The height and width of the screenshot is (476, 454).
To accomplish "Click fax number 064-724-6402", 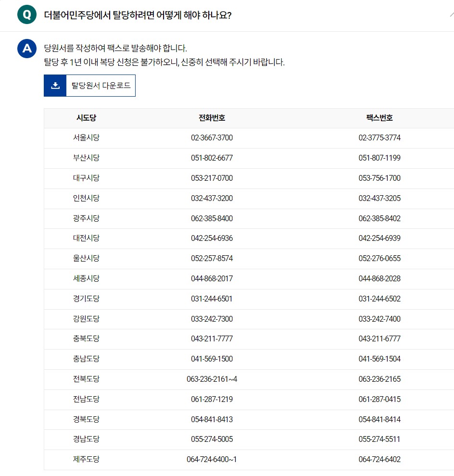I will [379, 459].
